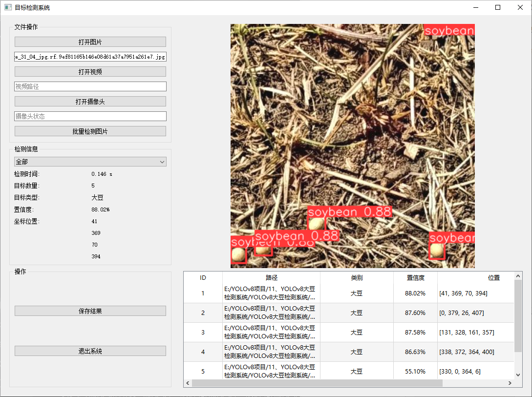This screenshot has width=532, height=397.
Task: Start the camera with 打开摄像头
Action: tap(90, 102)
